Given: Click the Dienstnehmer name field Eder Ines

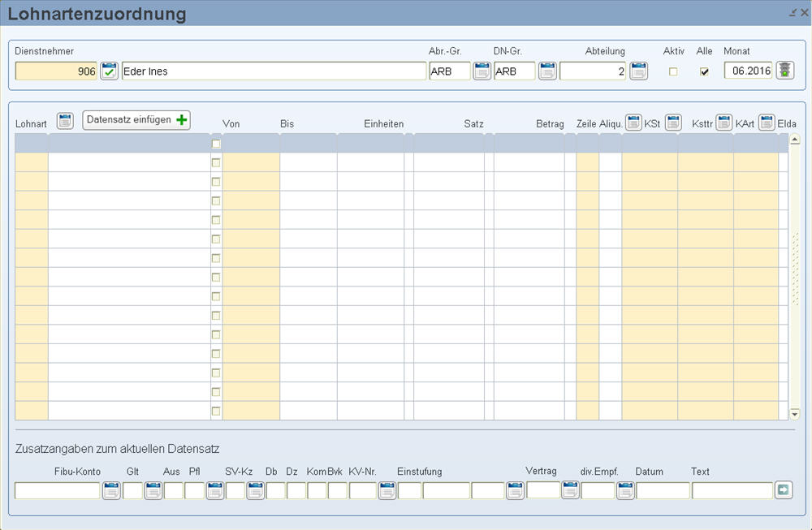Looking at the screenshot, I should tap(274, 71).
